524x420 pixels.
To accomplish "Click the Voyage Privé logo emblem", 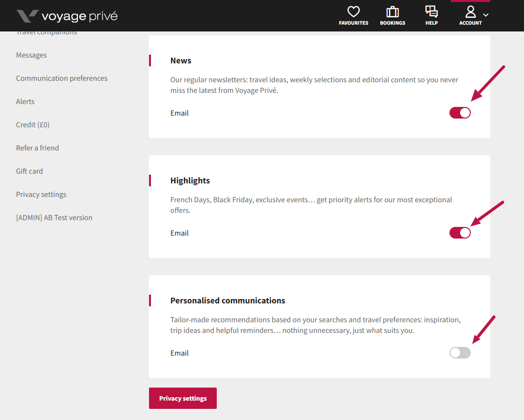I will pos(27,16).
